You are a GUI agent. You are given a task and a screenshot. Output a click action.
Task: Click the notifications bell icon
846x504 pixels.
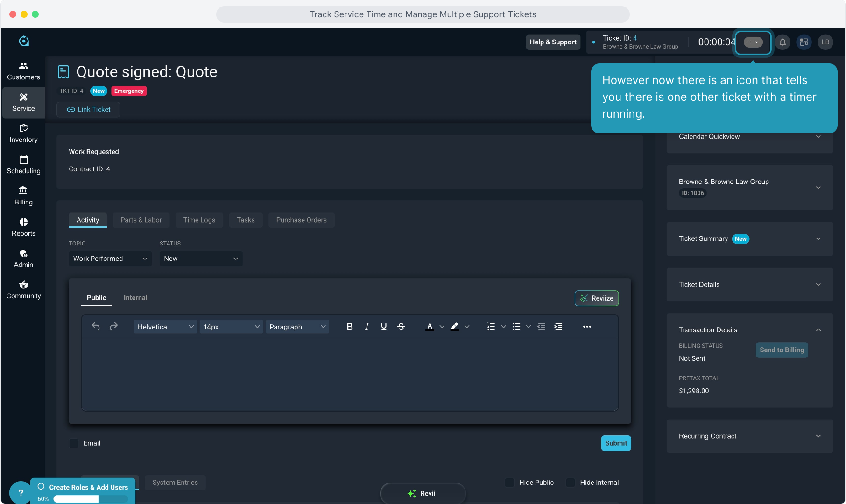tap(783, 42)
